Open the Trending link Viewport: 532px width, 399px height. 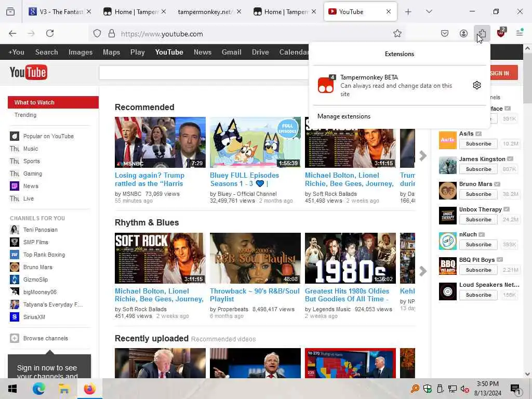coord(25,115)
